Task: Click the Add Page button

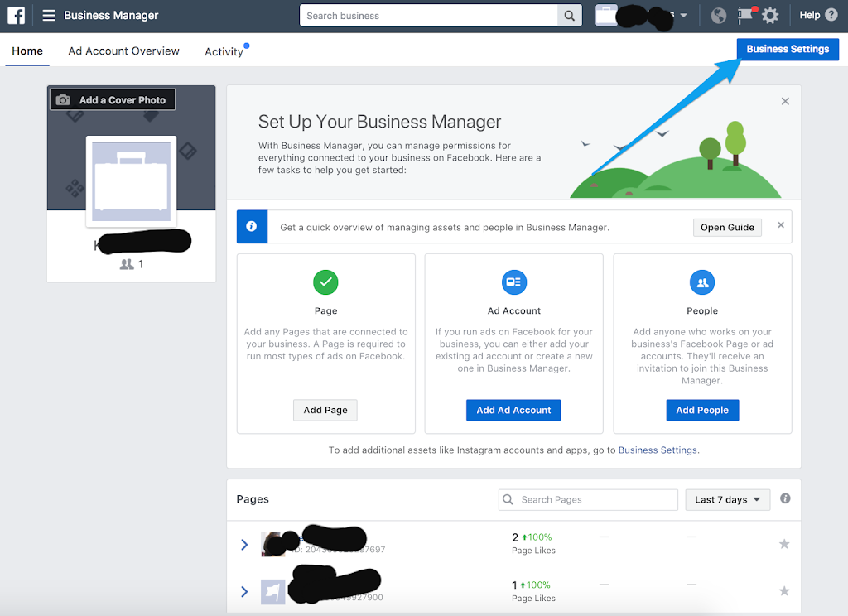Action: point(325,410)
